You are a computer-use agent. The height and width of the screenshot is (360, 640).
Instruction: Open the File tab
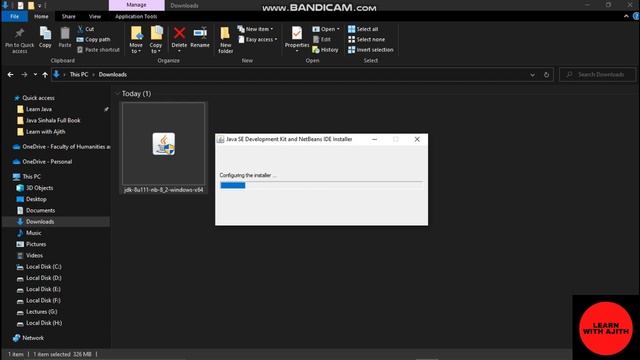(x=15, y=17)
